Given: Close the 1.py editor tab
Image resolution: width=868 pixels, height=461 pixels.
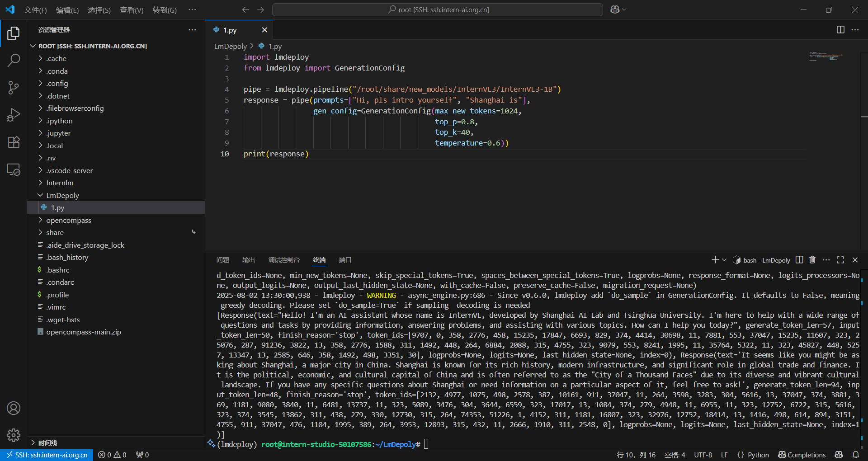Looking at the screenshot, I should [264, 30].
